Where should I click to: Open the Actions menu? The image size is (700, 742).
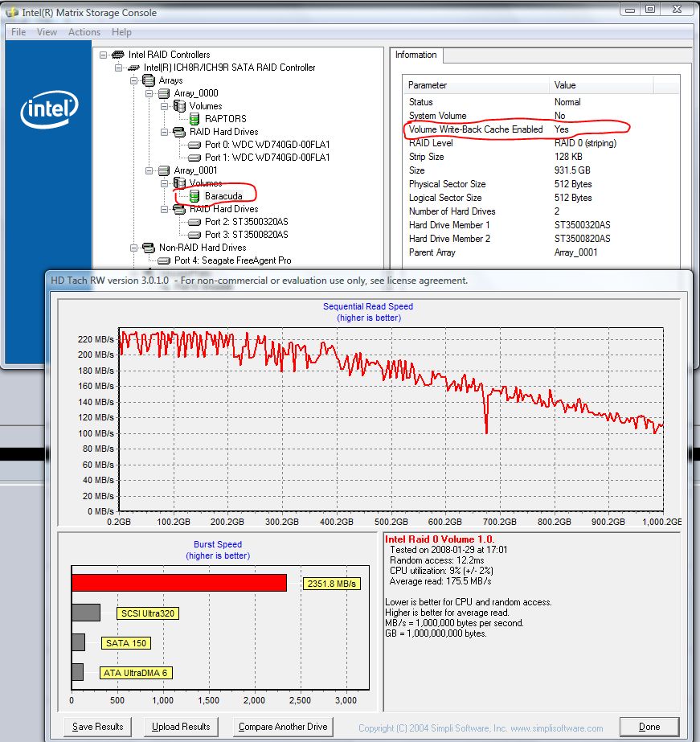pyautogui.click(x=84, y=32)
